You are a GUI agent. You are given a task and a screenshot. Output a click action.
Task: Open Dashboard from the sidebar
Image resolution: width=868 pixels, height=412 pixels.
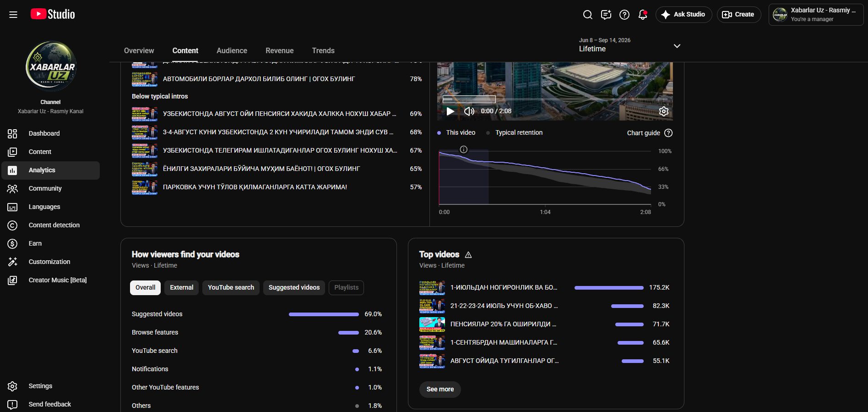[50, 133]
